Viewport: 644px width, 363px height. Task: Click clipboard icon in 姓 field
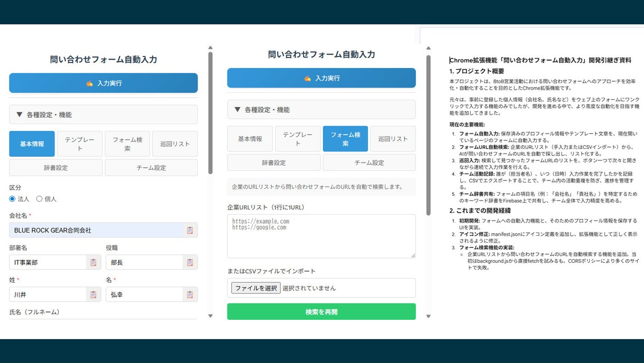point(93,294)
